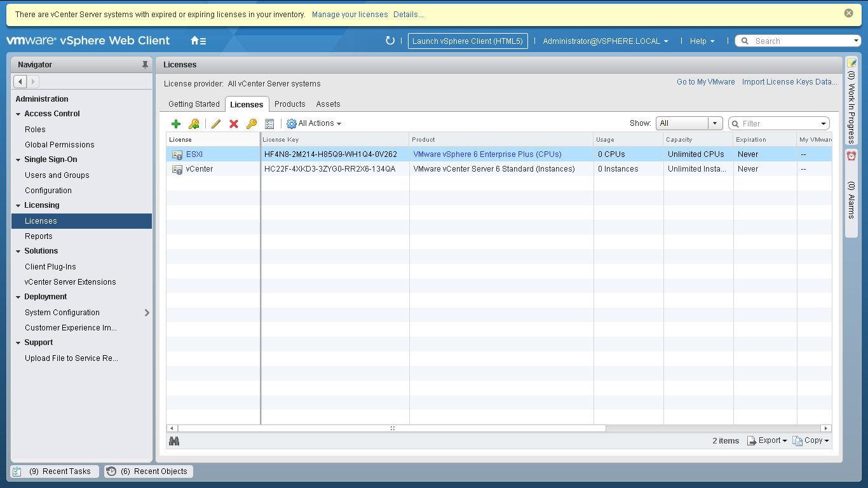Click the red X remove license icon
Image resolution: width=868 pixels, height=488 pixels.
pyautogui.click(x=234, y=124)
